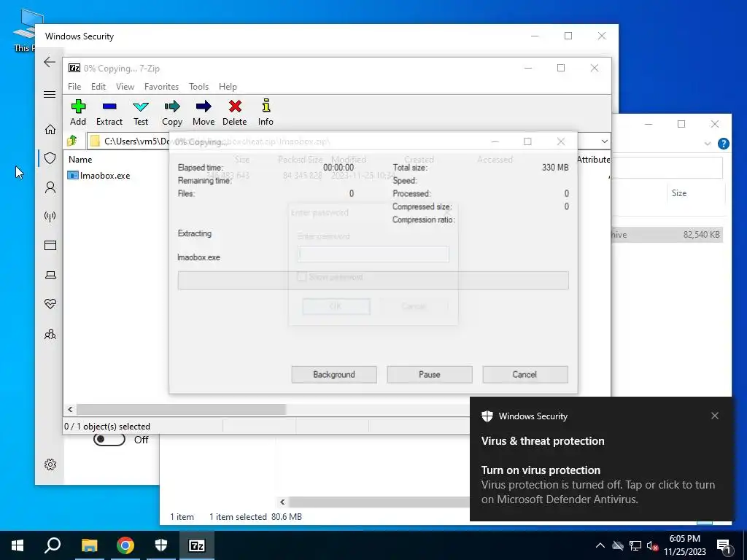The image size is (747, 560).
Task: Sort by the Name column header
Action: 80,160
